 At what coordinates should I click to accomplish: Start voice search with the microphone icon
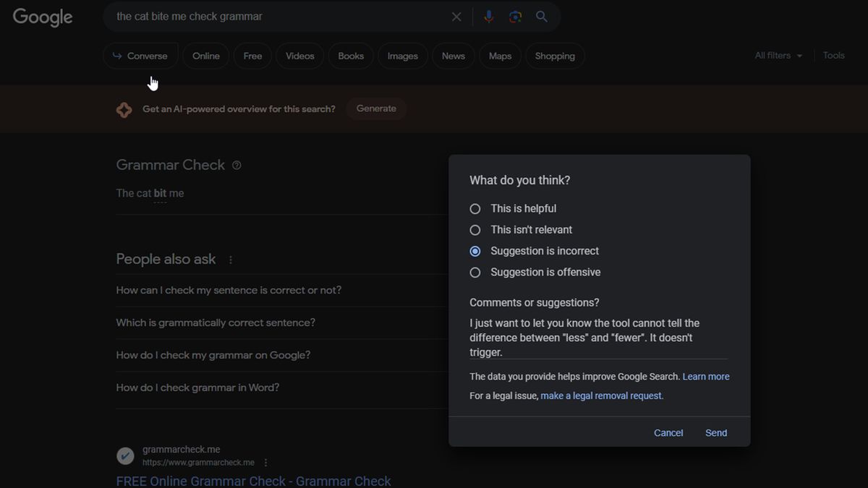pyautogui.click(x=488, y=16)
